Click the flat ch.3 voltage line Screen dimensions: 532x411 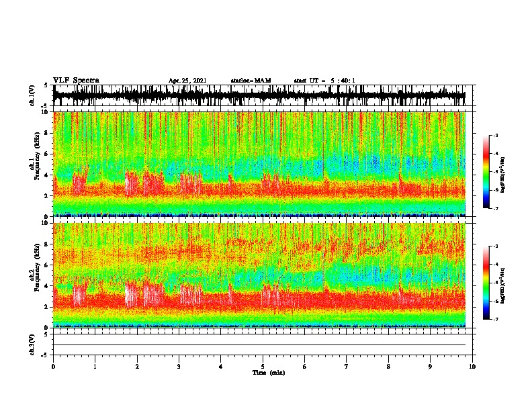click(259, 345)
